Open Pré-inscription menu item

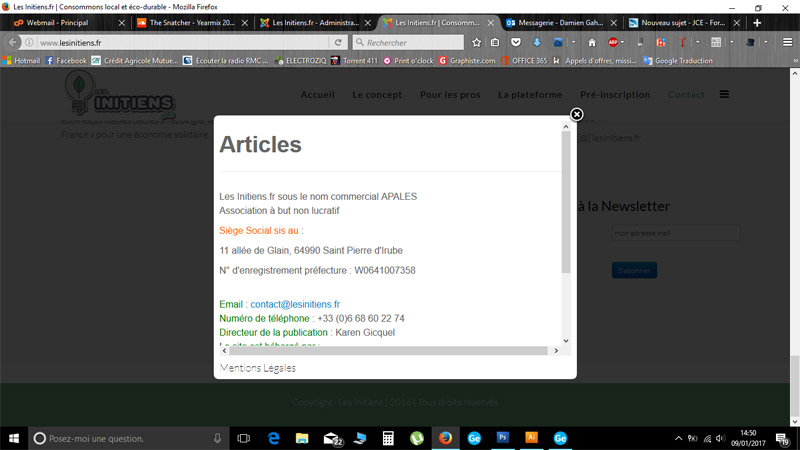[615, 94]
